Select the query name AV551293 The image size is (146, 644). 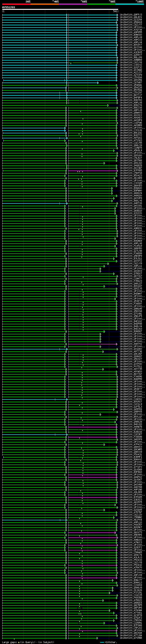click(x=8, y=7)
